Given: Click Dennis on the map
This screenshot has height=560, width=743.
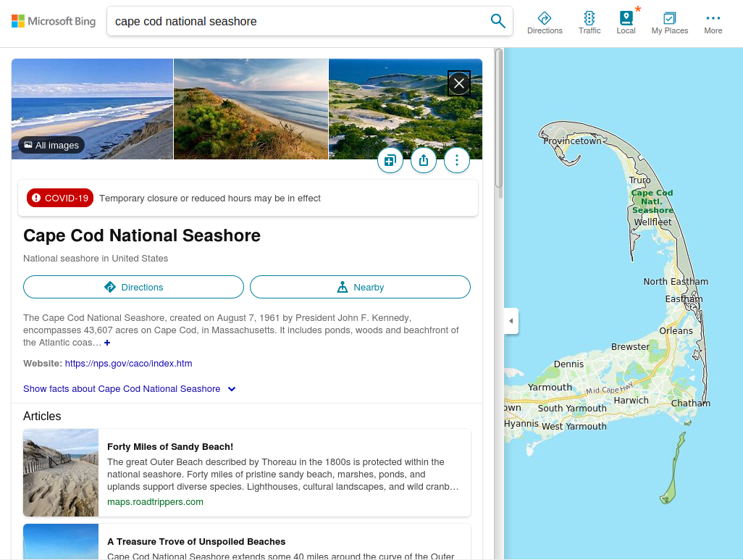Looking at the screenshot, I should pos(568,364).
